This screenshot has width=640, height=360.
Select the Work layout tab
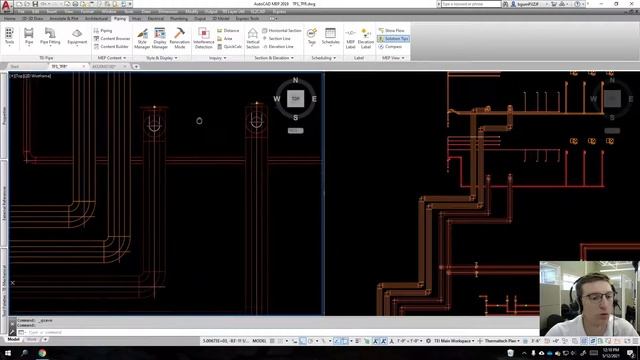pos(31,339)
